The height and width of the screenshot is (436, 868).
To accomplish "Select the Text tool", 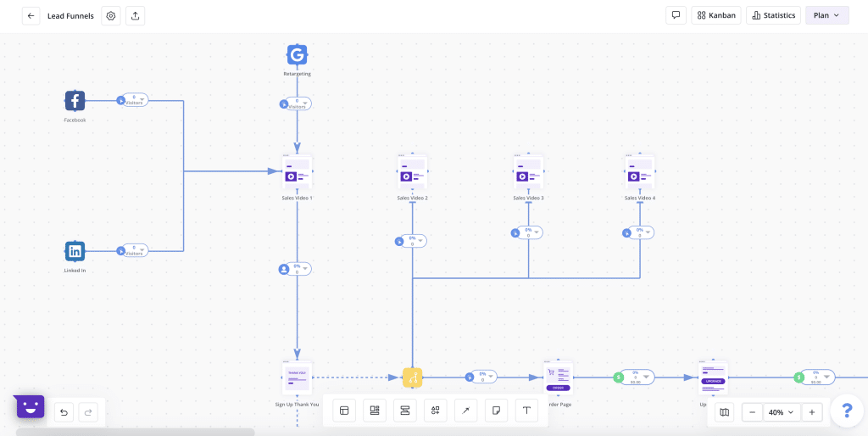I will point(526,411).
